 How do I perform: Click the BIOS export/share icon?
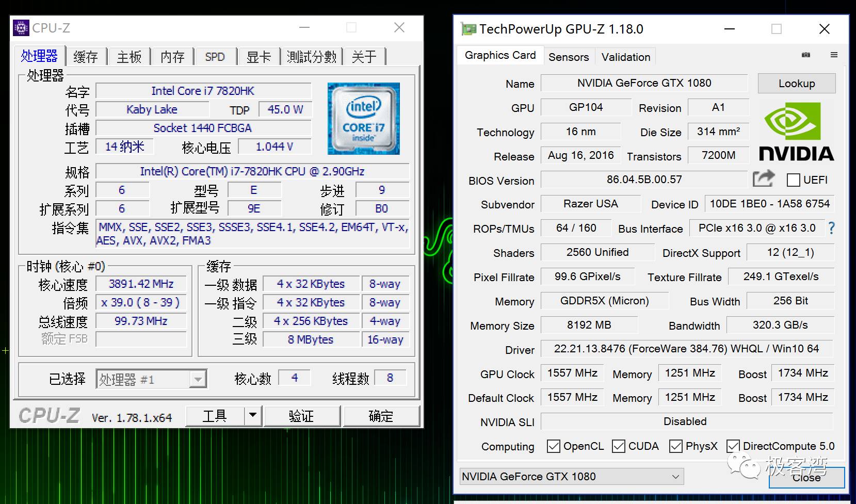(x=763, y=178)
